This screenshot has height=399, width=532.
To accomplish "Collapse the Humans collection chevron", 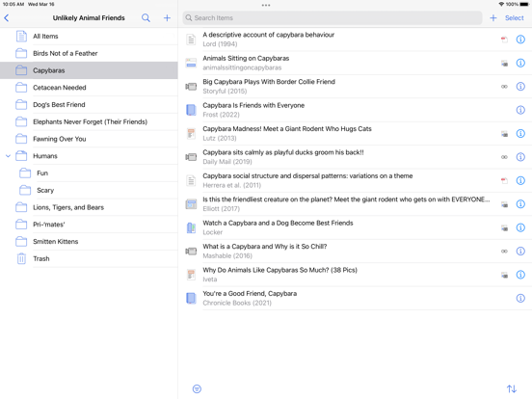I will (8, 156).
